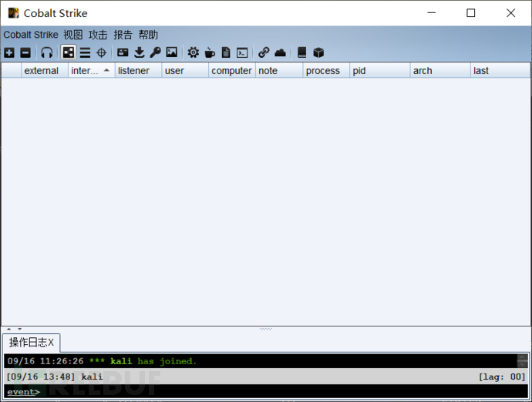The image size is (532, 402).
Task: Click the event> command input field
Action: tap(262, 392)
